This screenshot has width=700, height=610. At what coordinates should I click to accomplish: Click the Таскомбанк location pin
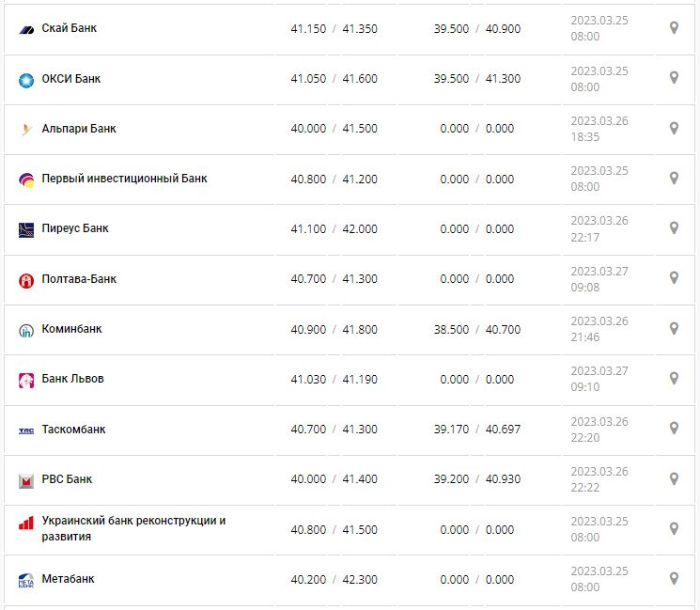click(674, 429)
